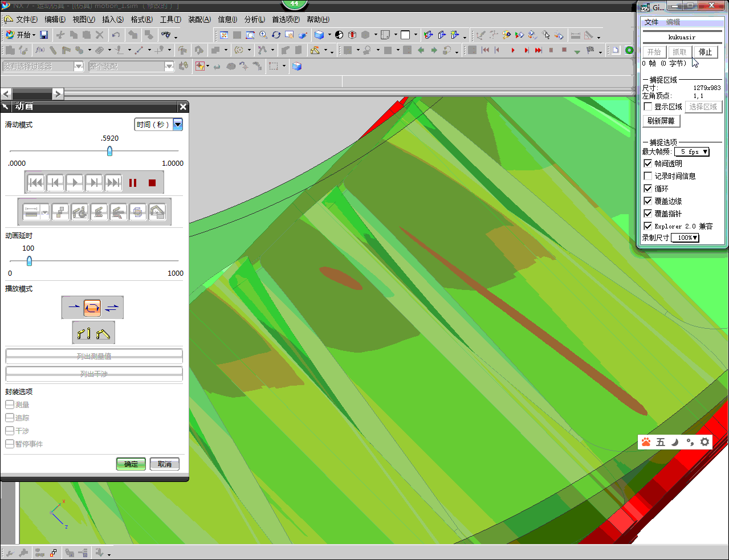The height and width of the screenshot is (560, 729).
Task: Click the 停止 button in capture window
Action: pyautogui.click(x=706, y=52)
